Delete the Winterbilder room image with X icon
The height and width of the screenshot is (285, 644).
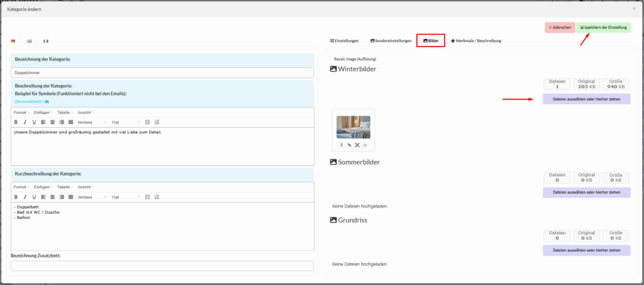357,145
